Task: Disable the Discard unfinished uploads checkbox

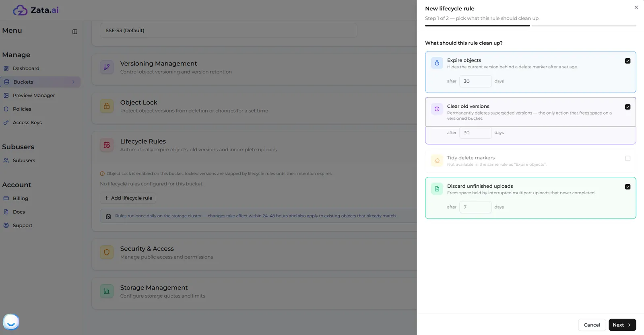Action: [x=627, y=187]
